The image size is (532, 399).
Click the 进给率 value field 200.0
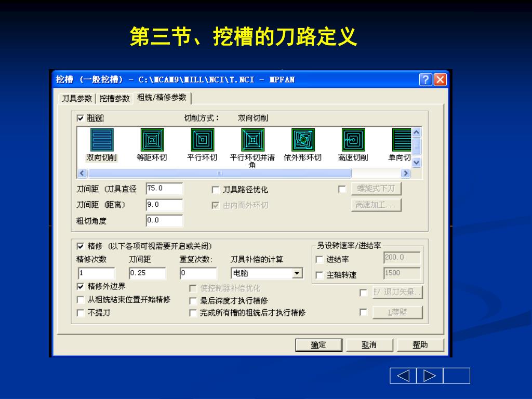(x=402, y=258)
